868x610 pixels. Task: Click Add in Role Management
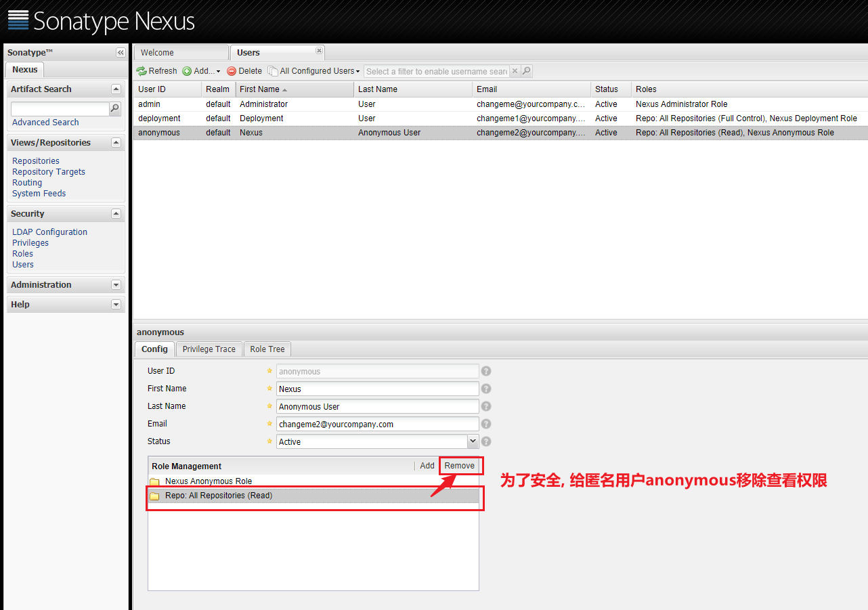tap(427, 466)
